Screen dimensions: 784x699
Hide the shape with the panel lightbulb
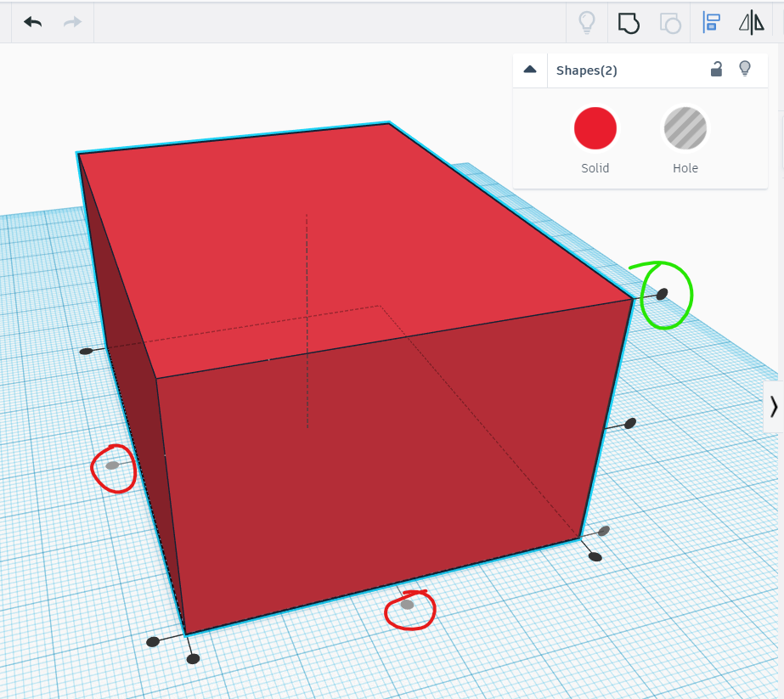747,70
